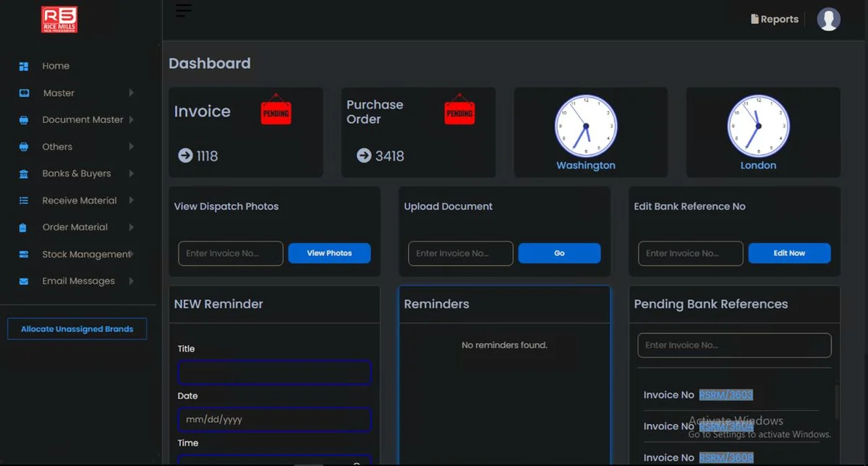Click the 'NEW Reminder' panel heading
Screen dimensions: 868x466
pyautogui.click(x=218, y=304)
